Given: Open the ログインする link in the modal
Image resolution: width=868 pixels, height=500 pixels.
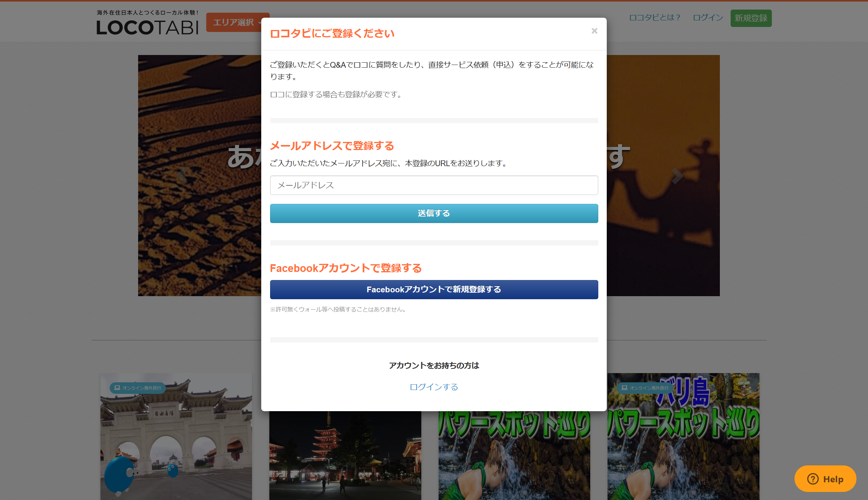Looking at the screenshot, I should pyautogui.click(x=434, y=387).
